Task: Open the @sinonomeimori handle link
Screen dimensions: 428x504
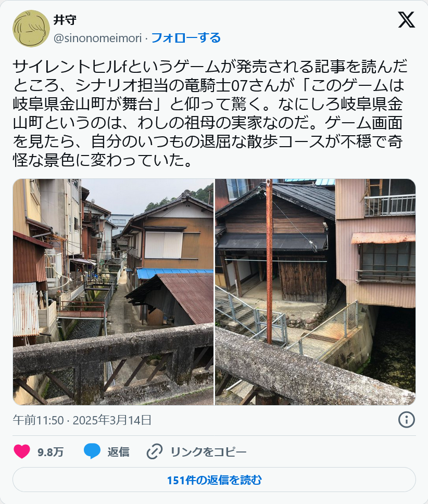Action: pos(97,38)
